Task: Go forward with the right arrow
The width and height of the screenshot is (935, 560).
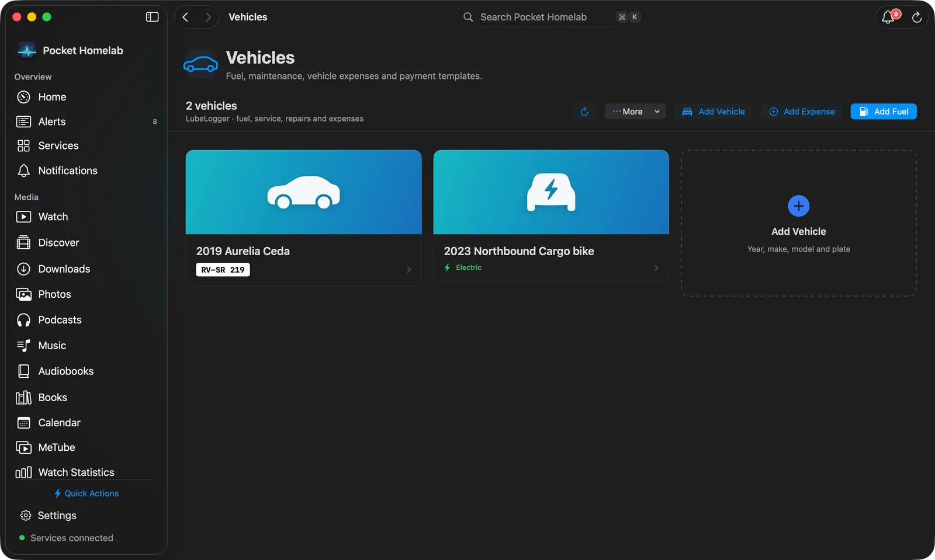Action: (208, 17)
